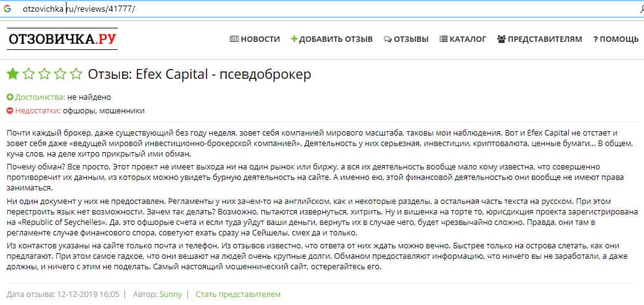The width and height of the screenshot is (644, 305).
Task: Click the address bar URL field
Action: [x=320, y=9]
